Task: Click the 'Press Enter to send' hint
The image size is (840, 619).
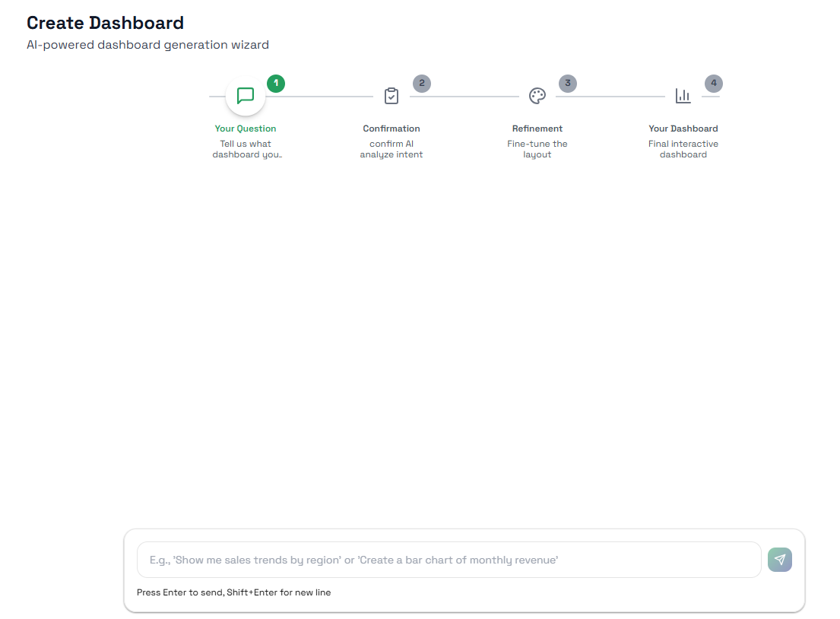Action: click(x=233, y=592)
